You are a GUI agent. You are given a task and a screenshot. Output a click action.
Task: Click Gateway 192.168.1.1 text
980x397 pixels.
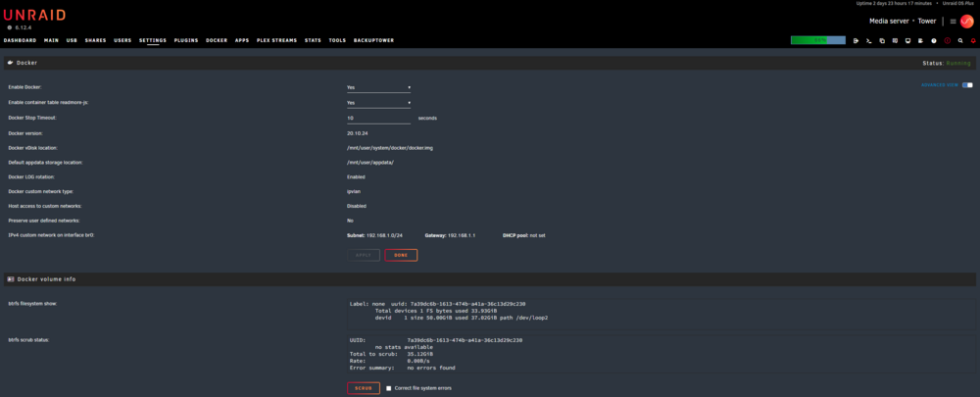450,235
